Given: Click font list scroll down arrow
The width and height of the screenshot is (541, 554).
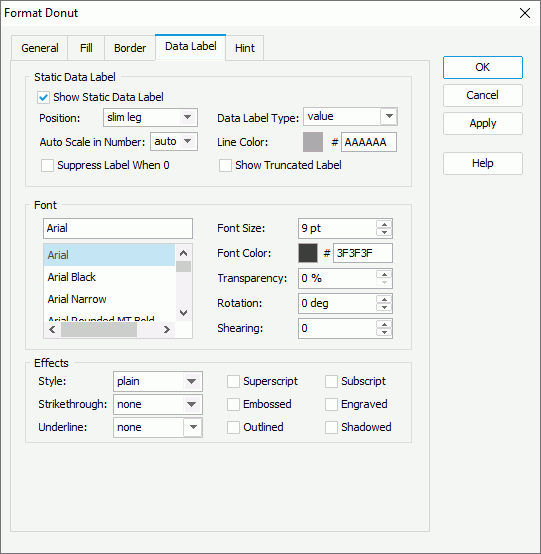Looking at the screenshot, I should (183, 313).
